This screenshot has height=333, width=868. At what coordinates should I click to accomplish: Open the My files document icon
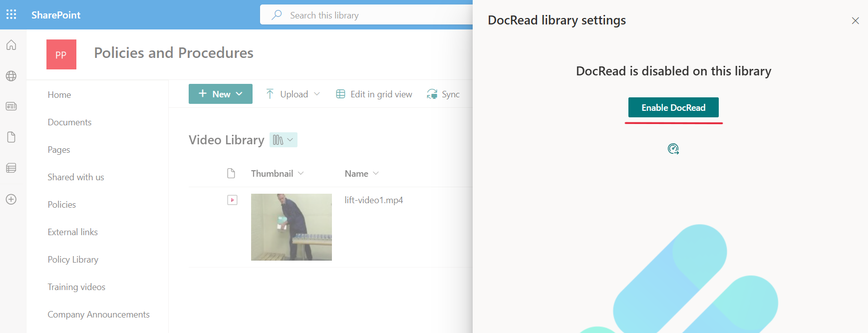(x=11, y=137)
